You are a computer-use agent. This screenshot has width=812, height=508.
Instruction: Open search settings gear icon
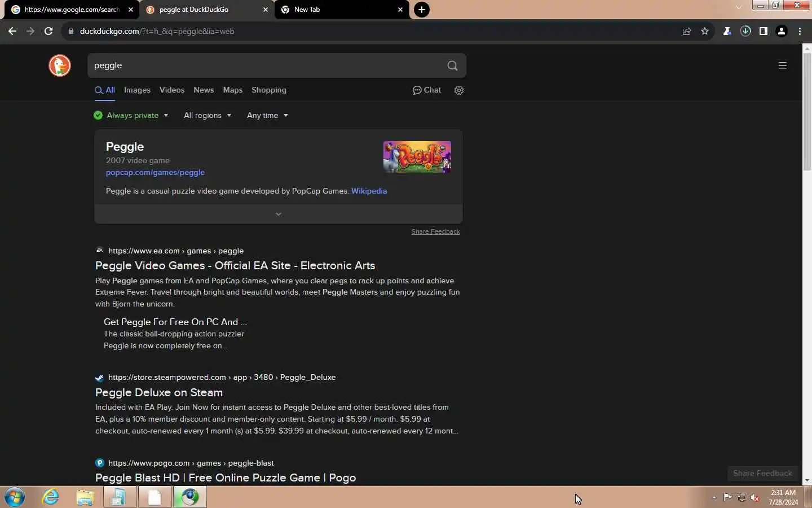459,90
